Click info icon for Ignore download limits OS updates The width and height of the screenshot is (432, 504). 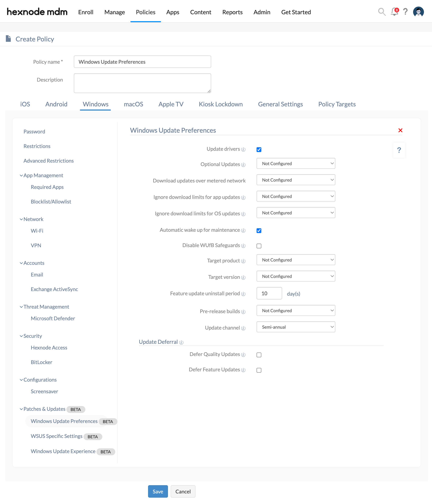(x=243, y=214)
